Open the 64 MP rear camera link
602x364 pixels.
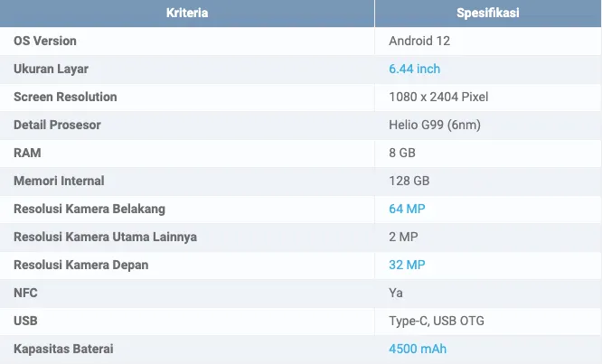pyautogui.click(x=407, y=209)
